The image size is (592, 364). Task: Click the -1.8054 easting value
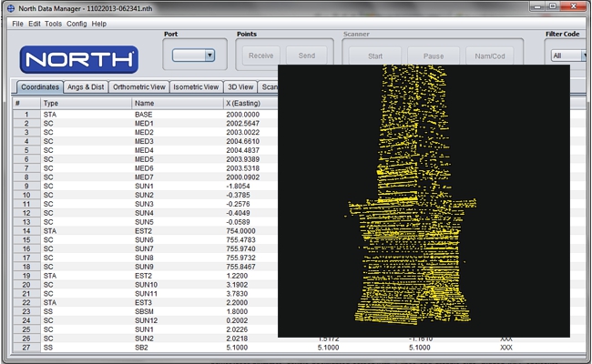point(238,187)
